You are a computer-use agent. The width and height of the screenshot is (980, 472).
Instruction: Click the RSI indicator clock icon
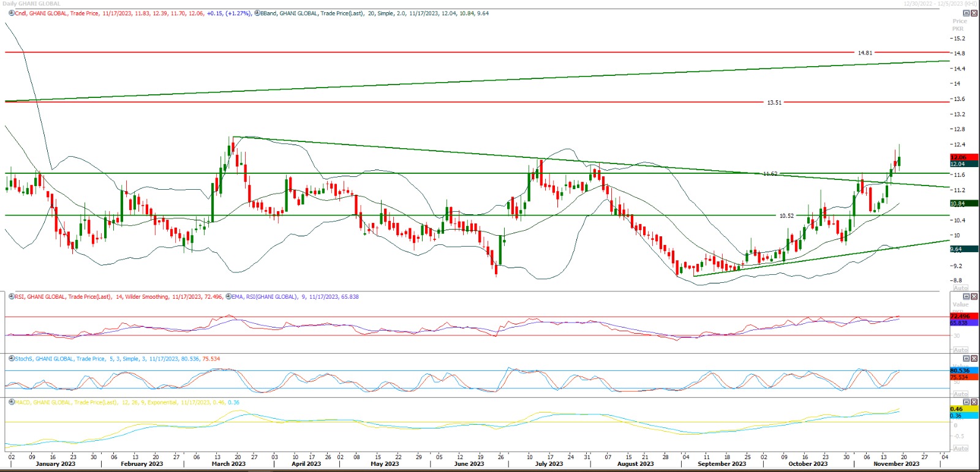[x=12, y=296]
